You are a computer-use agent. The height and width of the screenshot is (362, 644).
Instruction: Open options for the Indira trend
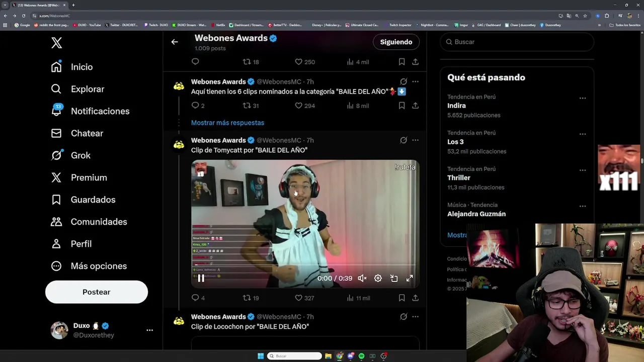point(583,98)
